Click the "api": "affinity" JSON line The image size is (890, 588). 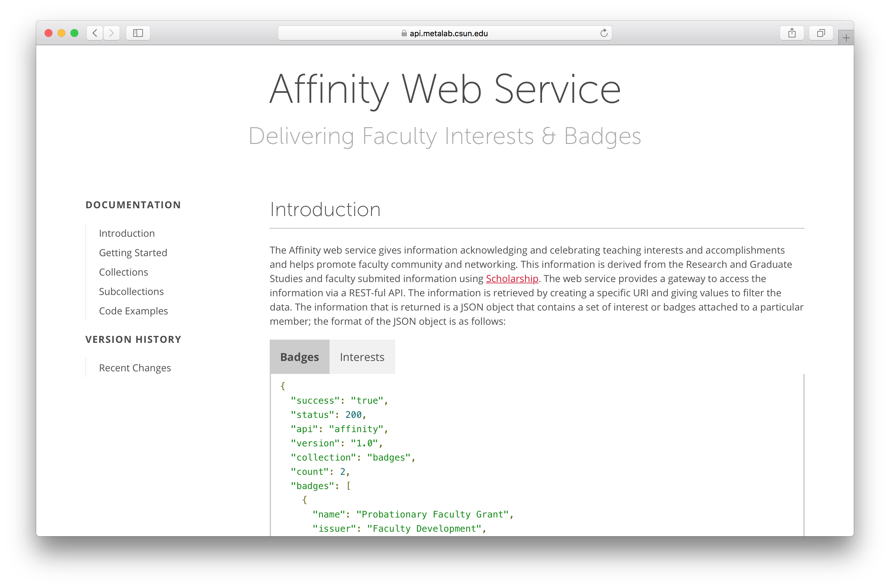click(340, 429)
